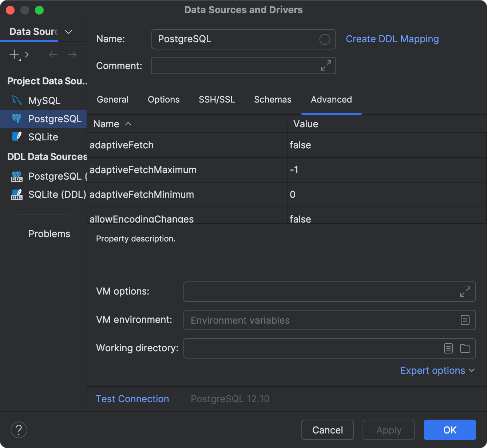Browse working directory with the folder icon
This screenshot has width=487, height=448.
pos(465,348)
